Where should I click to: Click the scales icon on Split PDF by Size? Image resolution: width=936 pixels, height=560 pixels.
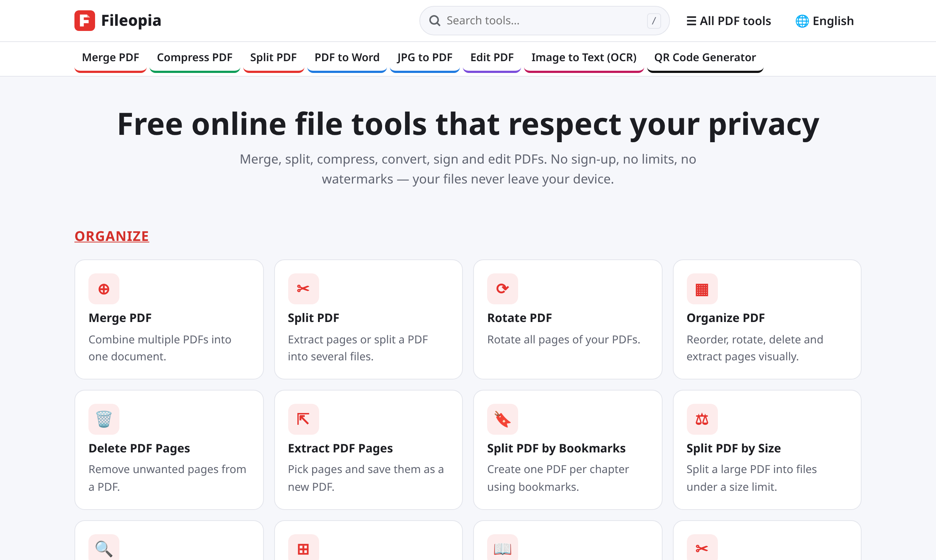702,419
